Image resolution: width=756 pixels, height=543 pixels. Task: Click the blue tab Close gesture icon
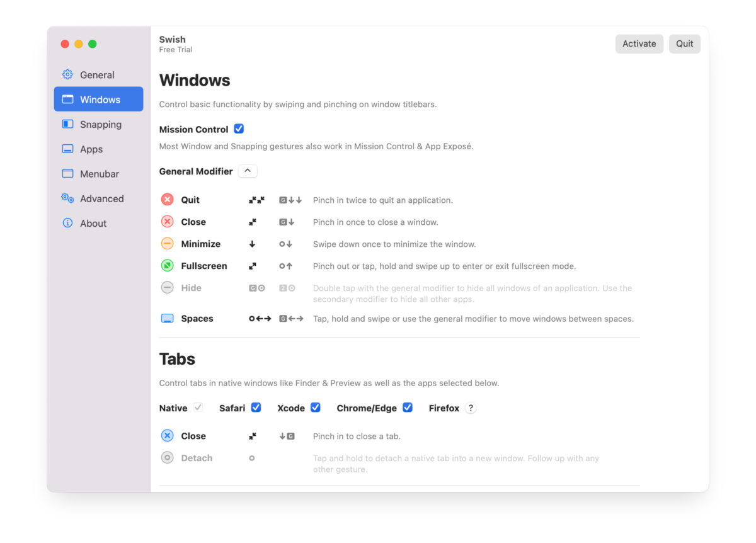click(167, 436)
